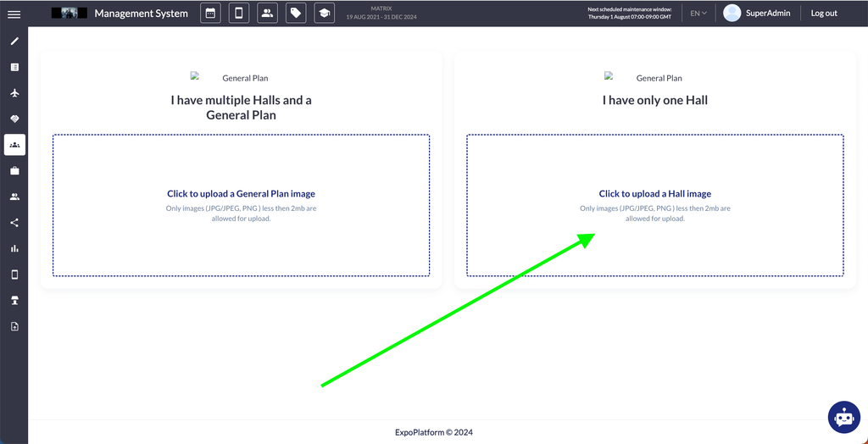Click the pencil edit icon in sidebar
The width and height of the screenshot is (868, 444).
pos(14,41)
